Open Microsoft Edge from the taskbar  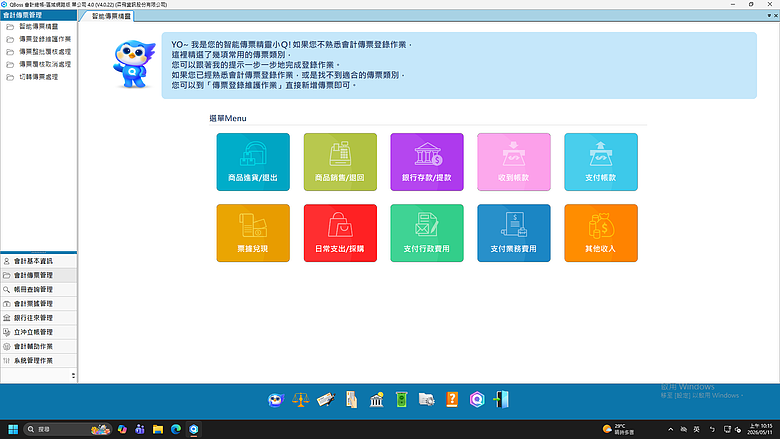(x=176, y=429)
